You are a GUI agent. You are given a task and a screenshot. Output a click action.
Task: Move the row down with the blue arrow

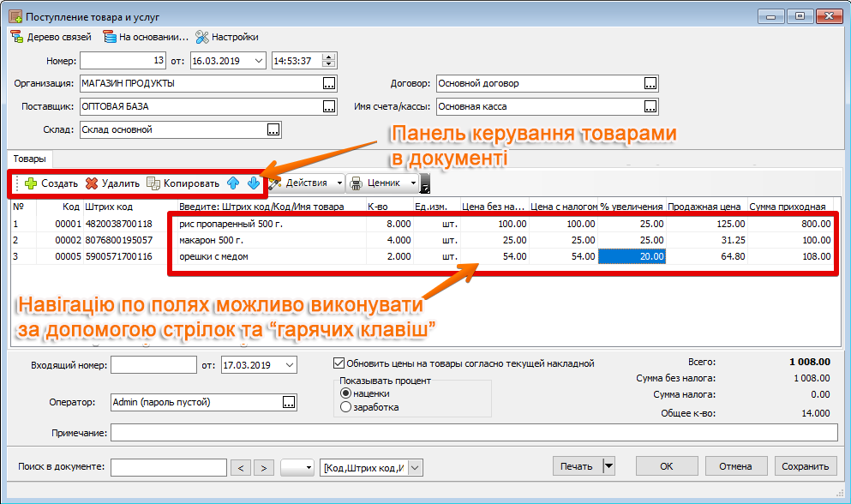(x=253, y=183)
